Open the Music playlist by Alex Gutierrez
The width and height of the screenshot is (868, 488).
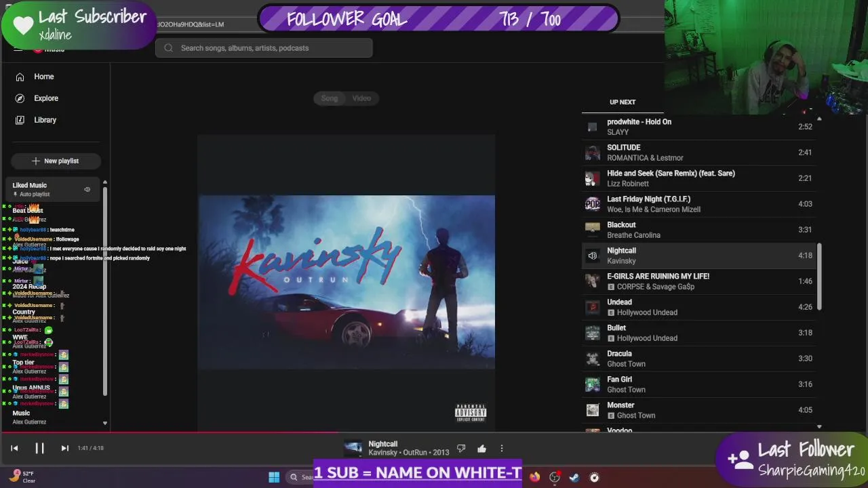click(53, 417)
